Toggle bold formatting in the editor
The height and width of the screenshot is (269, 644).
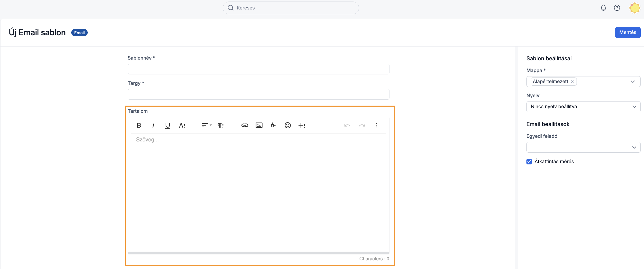tap(139, 125)
